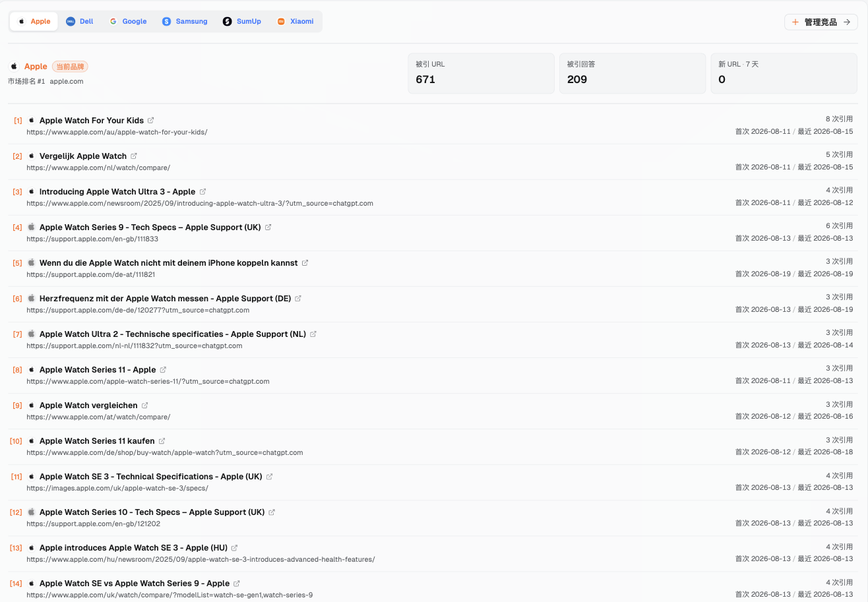This screenshot has height=602, width=868.
Task: Open the Apple Watch For Your Kids title
Action: (92, 121)
